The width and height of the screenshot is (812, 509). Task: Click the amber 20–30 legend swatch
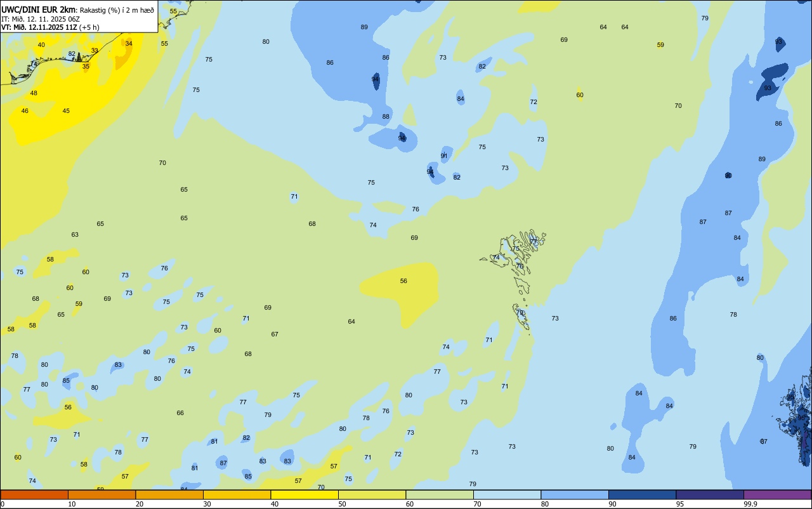(x=169, y=494)
